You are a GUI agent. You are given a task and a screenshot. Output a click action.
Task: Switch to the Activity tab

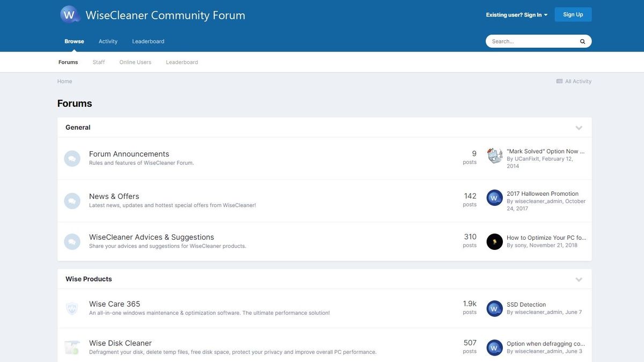[x=108, y=41]
